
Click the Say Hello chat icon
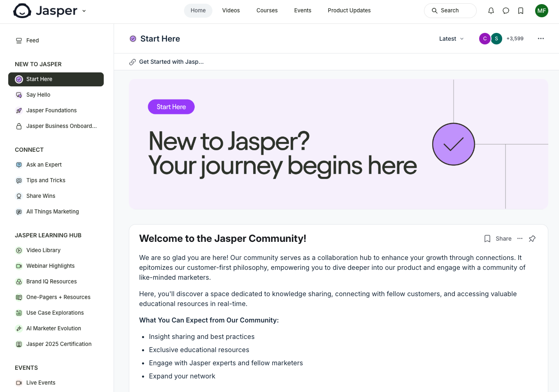pyautogui.click(x=19, y=95)
